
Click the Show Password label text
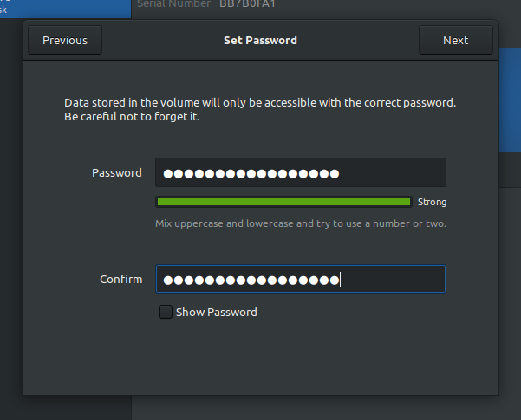[216, 312]
